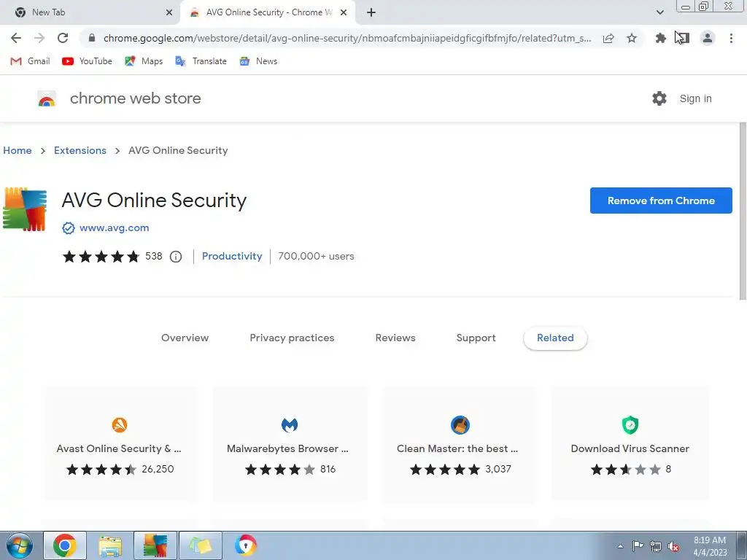Screen dimensions: 747x560
Task: Click the volume icon in system tray
Action: tap(673, 546)
